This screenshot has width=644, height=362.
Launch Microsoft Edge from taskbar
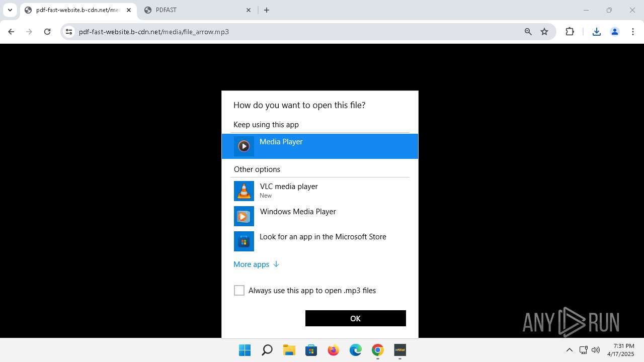(356, 350)
